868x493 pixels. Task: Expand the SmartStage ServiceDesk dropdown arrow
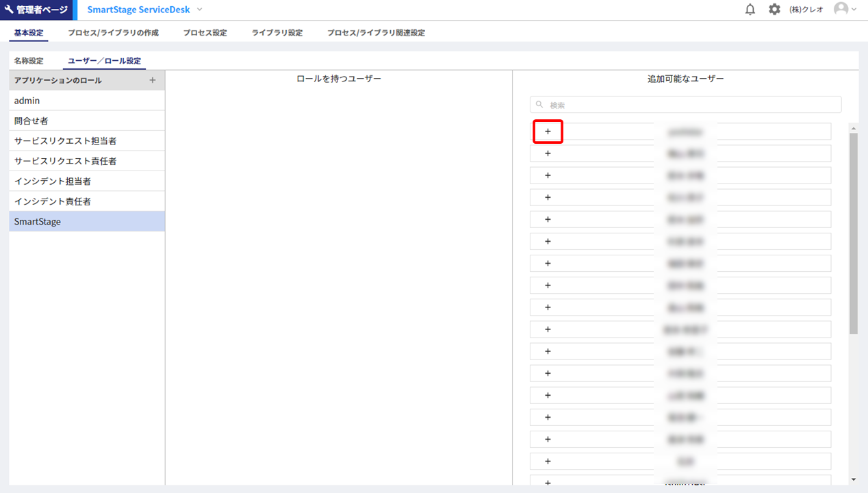(200, 10)
